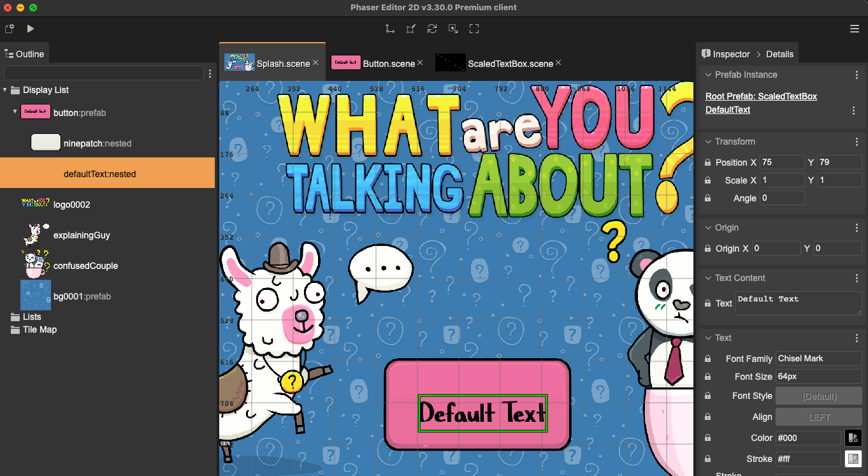
Task: Collapse the Display List tree node
Action: (x=5, y=90)
